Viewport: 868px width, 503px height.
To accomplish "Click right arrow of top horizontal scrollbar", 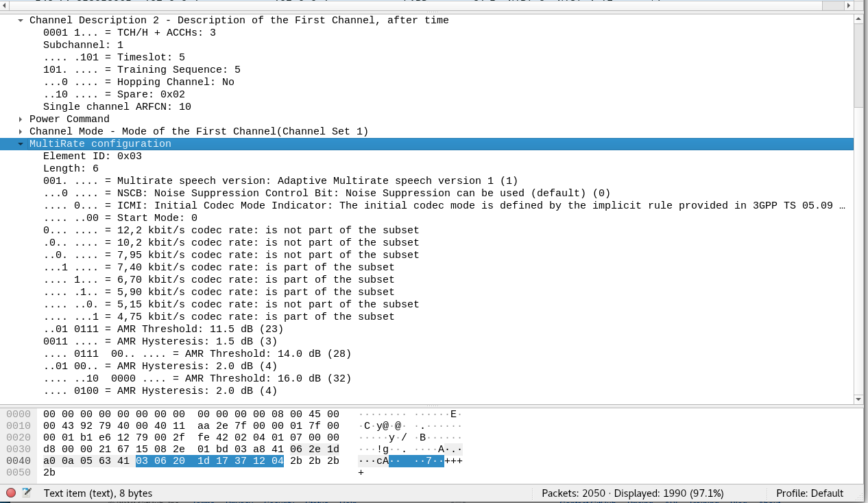I will tap(849, 4).
